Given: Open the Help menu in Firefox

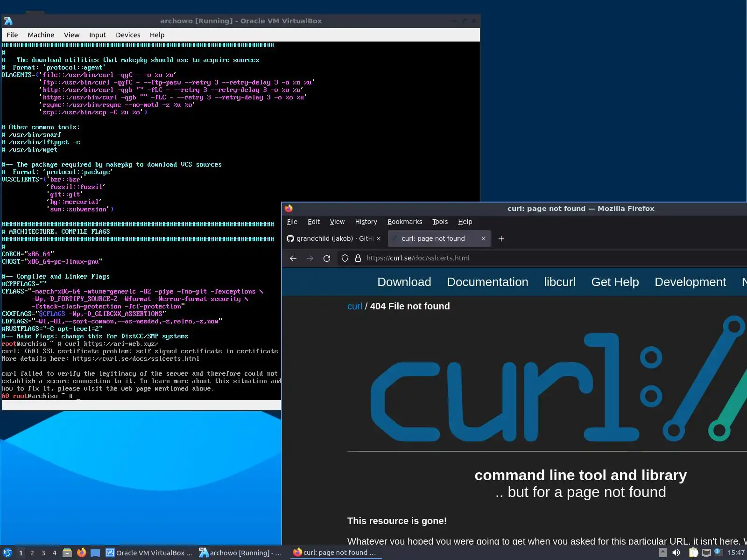Looking at the screenshot, I should pyautogui.click(x=465, y=222).
